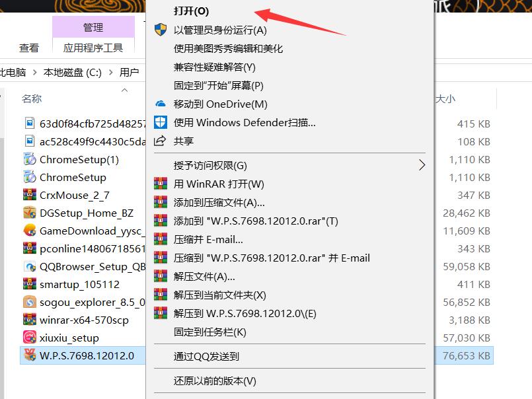Select 移动到 OneDrive(M)
Viewport: 532px width, 399px height.
point(220,104)
